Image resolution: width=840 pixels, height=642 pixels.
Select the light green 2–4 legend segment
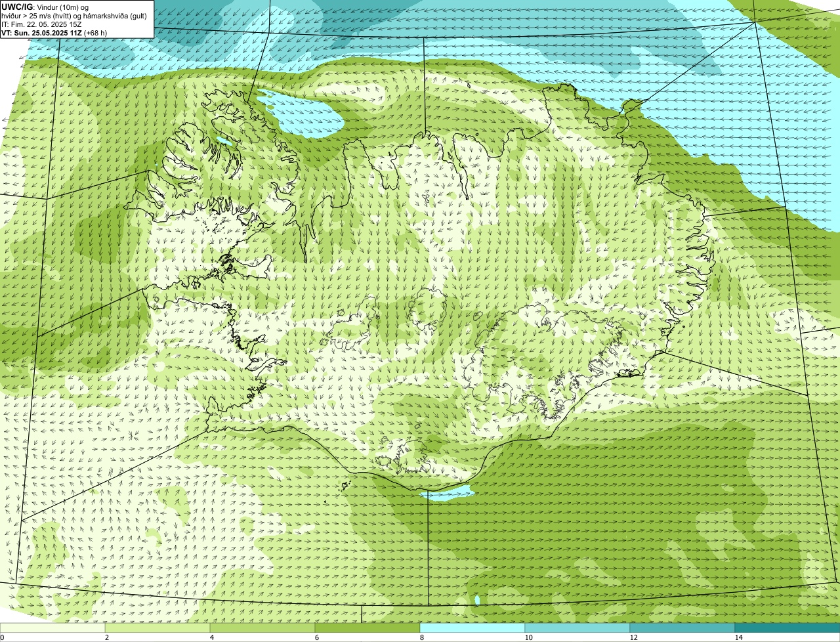tap(157, 628)
